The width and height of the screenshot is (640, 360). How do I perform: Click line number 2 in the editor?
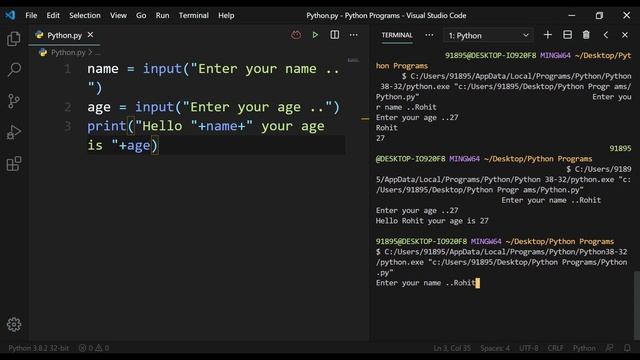pyautogui.click(x=68, y=107)
